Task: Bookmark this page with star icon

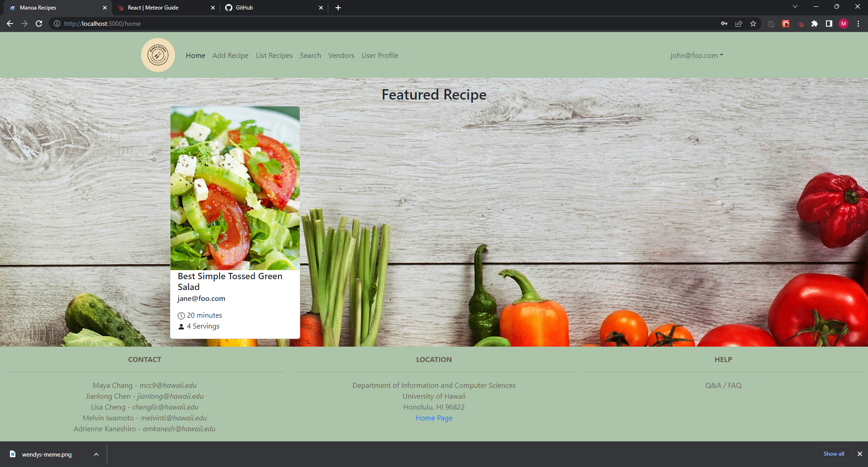Action: coord(753,24)
